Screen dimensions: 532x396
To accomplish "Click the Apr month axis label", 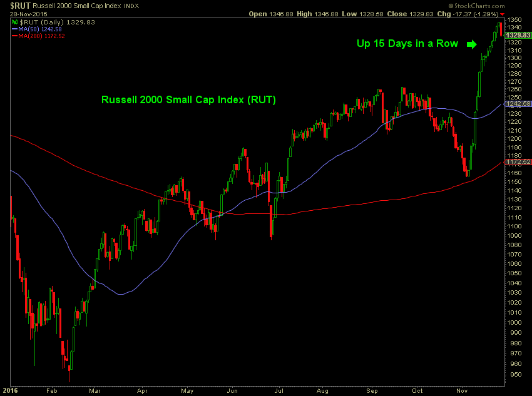I will (142, 390).
